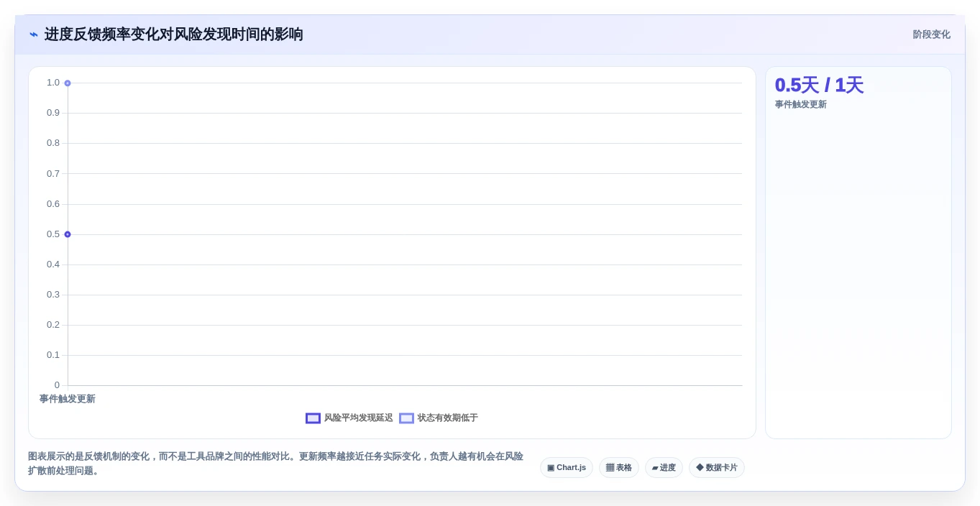Click 事件触发更新 under the stat value
The width and height of the screenshot is (980, 506).
tap(801, 104)
